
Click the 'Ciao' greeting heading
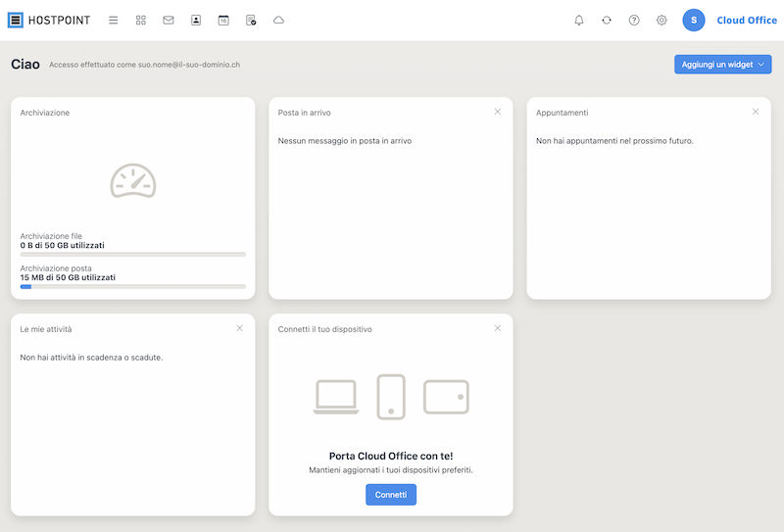[x=25, y=64]
